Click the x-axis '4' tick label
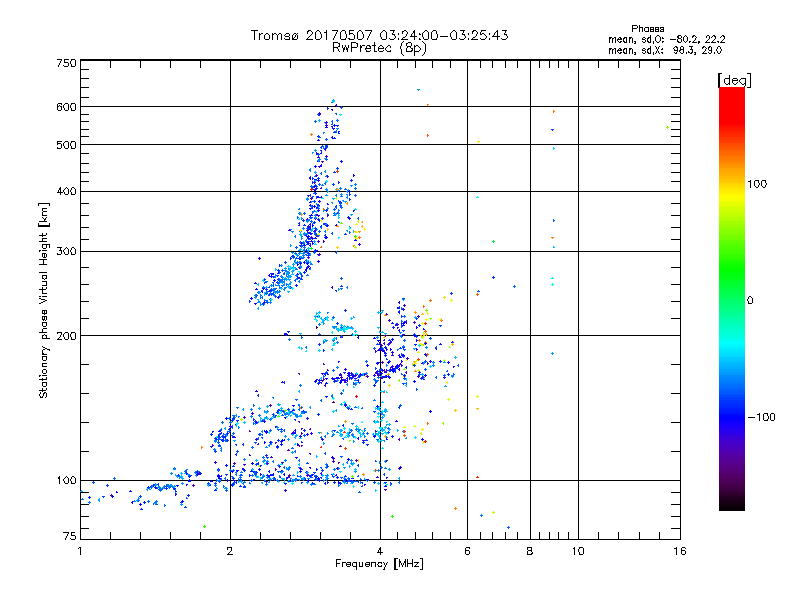Viewport: 800px width, 600px height. (x=380, y=551)
